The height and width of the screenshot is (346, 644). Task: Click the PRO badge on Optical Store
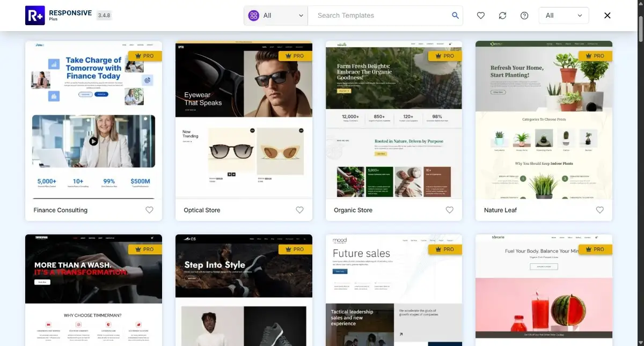pos(295,56)
